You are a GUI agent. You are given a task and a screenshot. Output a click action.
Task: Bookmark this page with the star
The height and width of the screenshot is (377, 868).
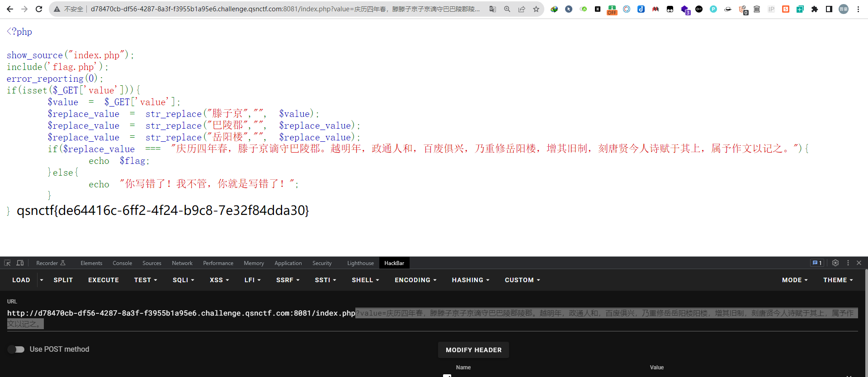(x=536, y=9)
